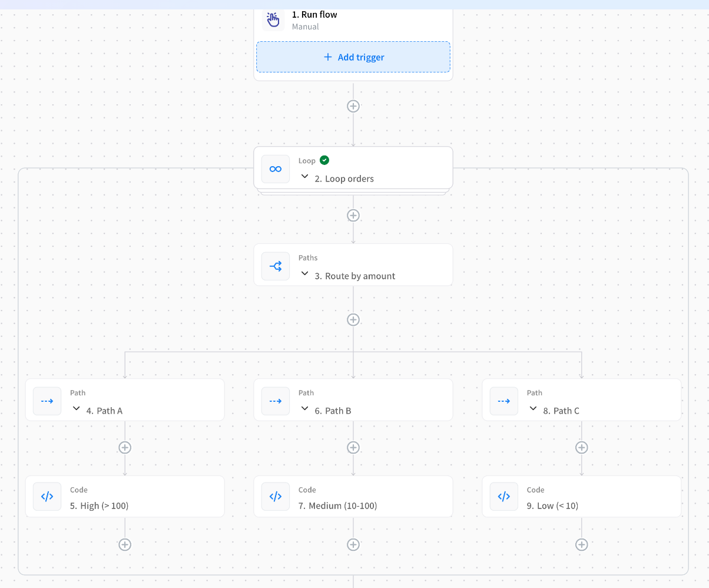Add a step right below Loop orders
709x588 pixels.
353,215
